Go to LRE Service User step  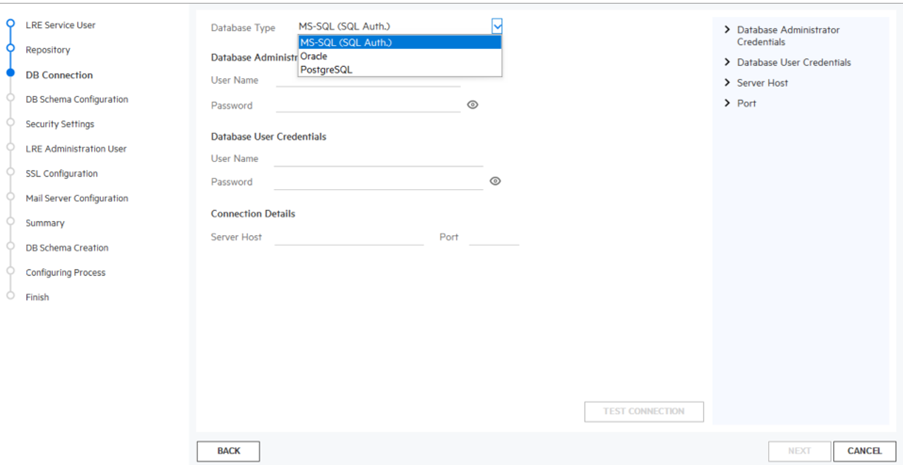pos(60,25)
